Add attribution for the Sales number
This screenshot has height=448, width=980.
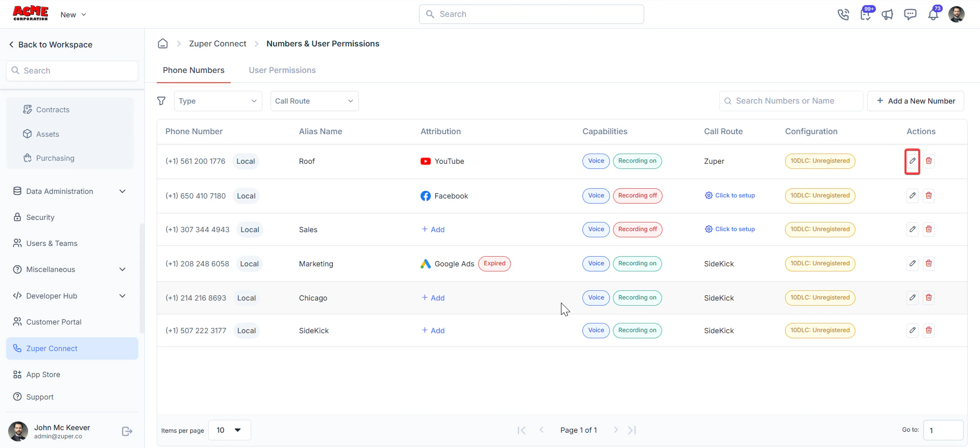point(433,230)
